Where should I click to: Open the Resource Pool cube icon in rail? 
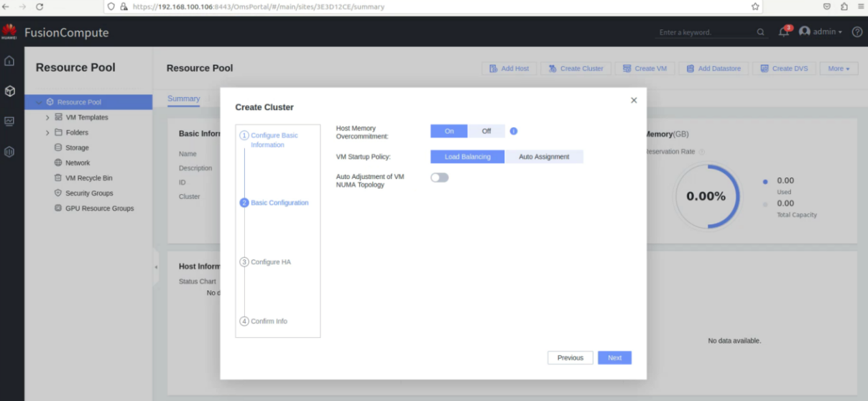pyautogui.click(x=9, y=91)
